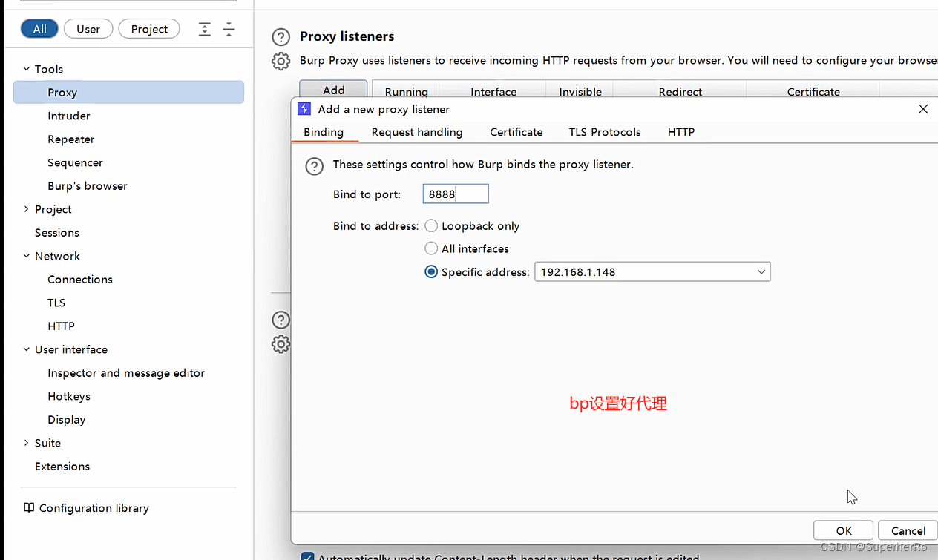This screenshot has width=938, height=560.
Task: Select All interfaces radio button
Action: (x=431, y=248)
